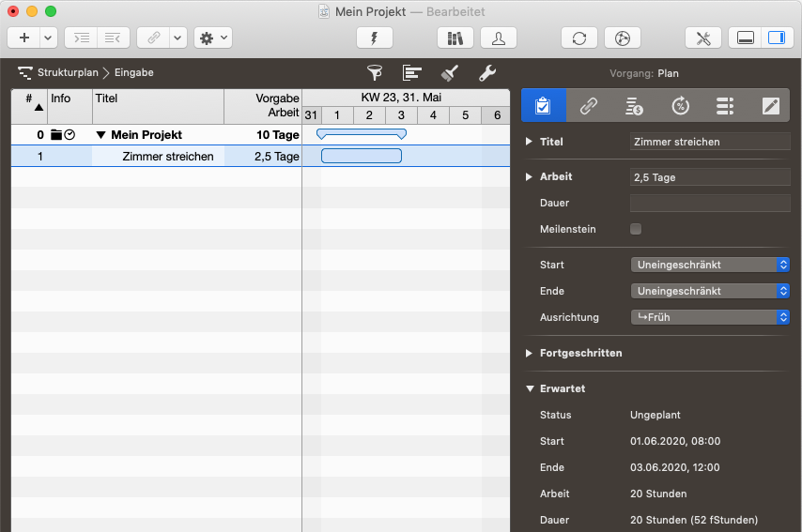Open the paperclip attachments inspector tab
This screenshot has width=802, height=532.
point(589,106)
